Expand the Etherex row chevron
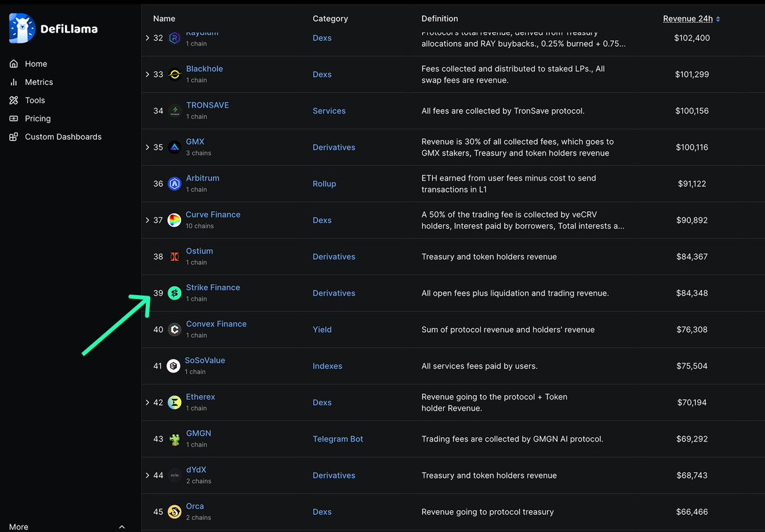Screen dimensions: 765x532 tap(148, 403)
